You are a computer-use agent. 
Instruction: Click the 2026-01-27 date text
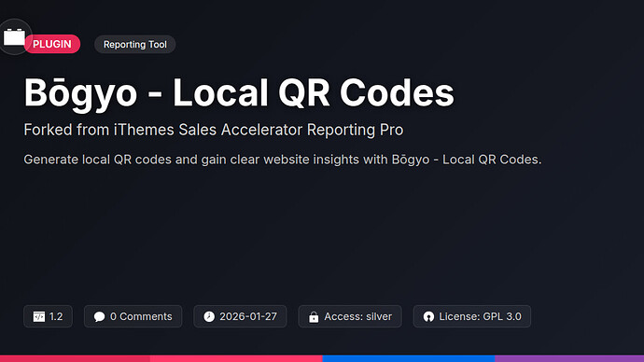248,316
